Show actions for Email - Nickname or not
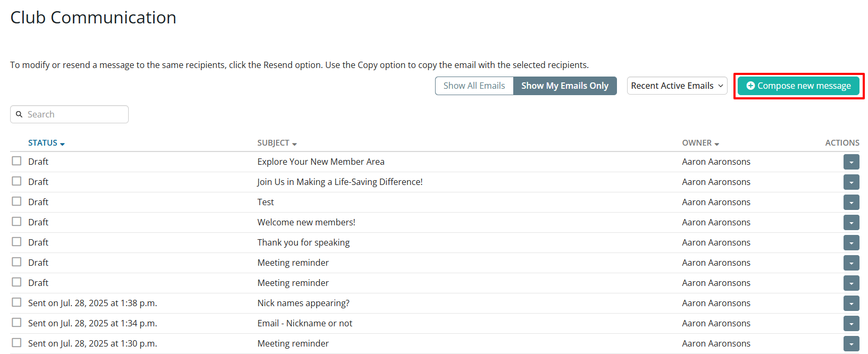 click(x=851, y=324)
